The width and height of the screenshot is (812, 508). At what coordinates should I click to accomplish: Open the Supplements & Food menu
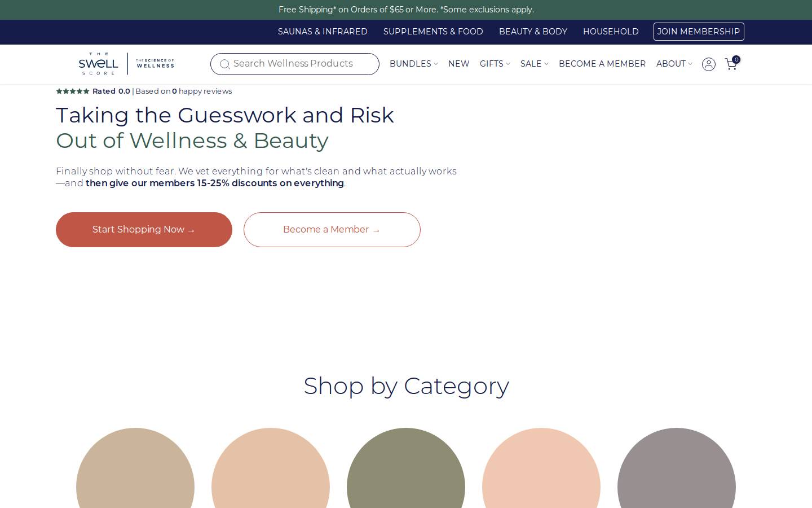click(x=433, y=32)
